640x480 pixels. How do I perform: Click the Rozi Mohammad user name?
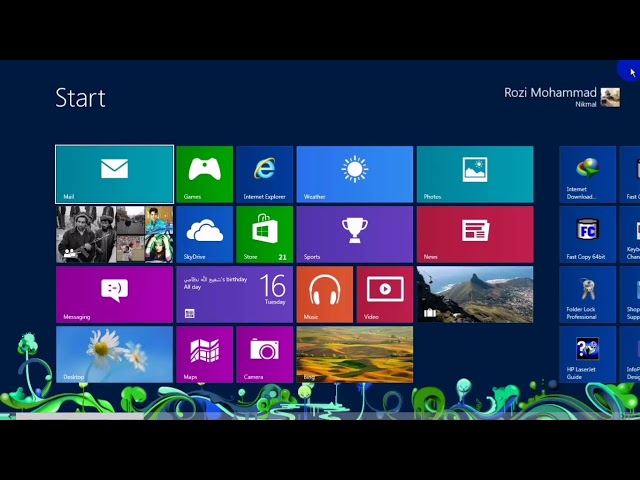pyautogui.click(x=550, y=93)
